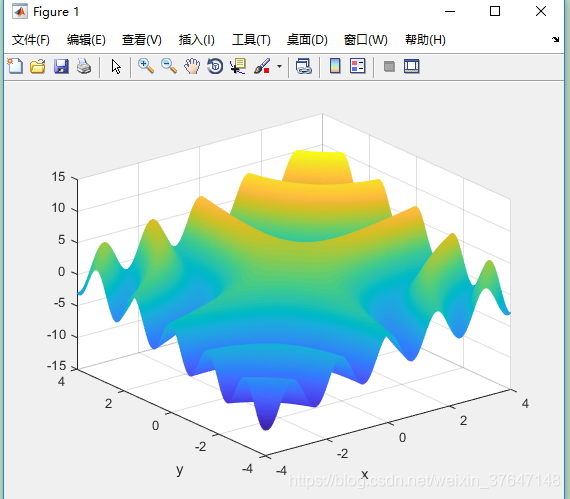Select the Data Cursor tool
570x499 pixels.
(238, 67)
